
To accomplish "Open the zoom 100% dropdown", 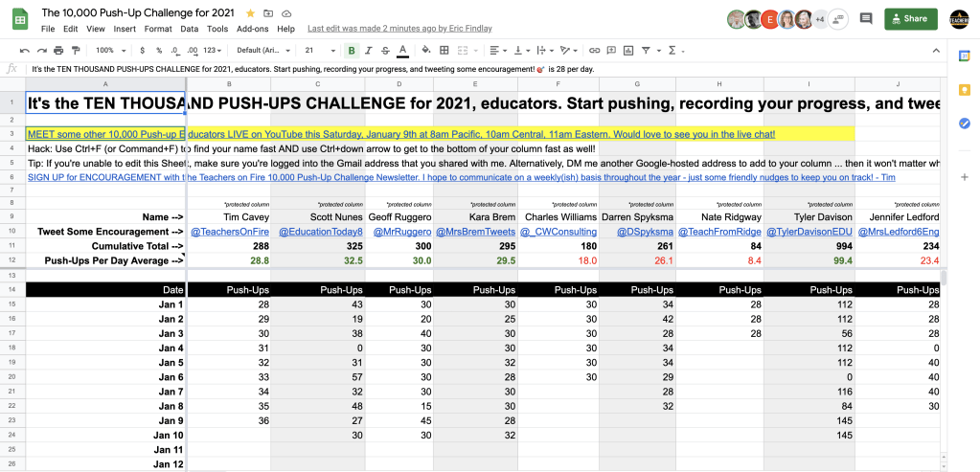I will (x=108, y=50).
